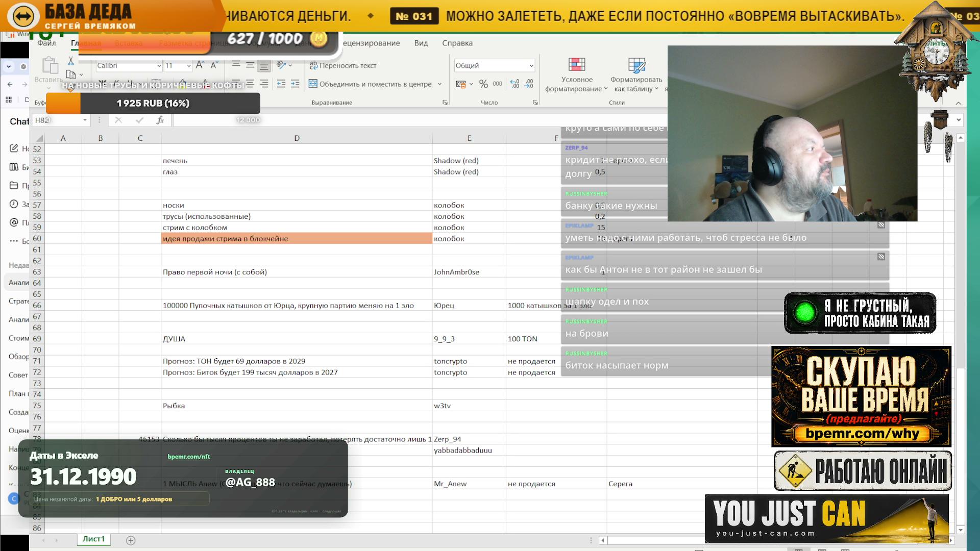Open the Общий number format dropdown
This screenshot has width=980, height=551.
531,66
